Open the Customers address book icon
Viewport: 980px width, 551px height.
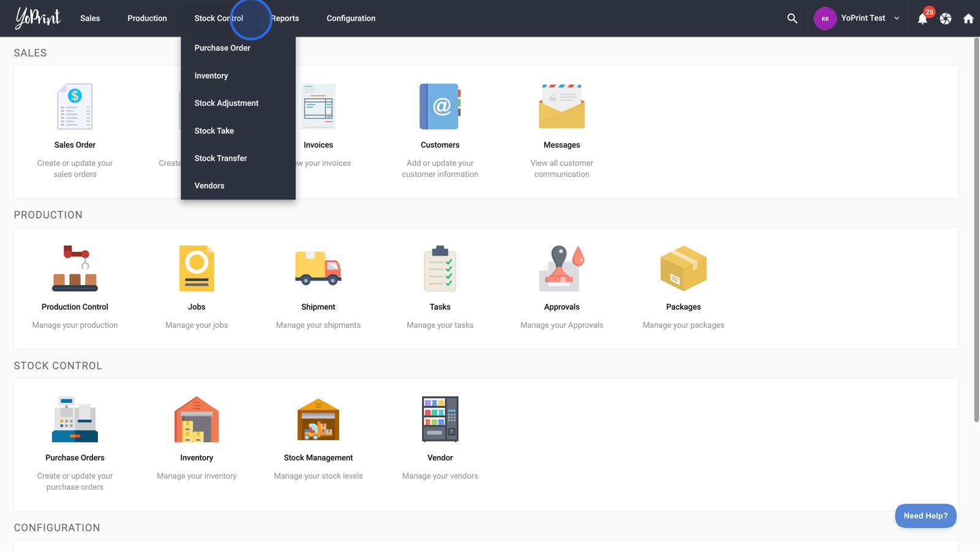coord(440,107)
